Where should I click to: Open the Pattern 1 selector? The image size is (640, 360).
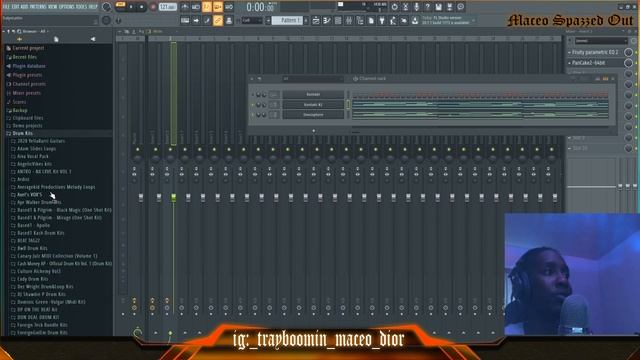[x=287, y=20]
